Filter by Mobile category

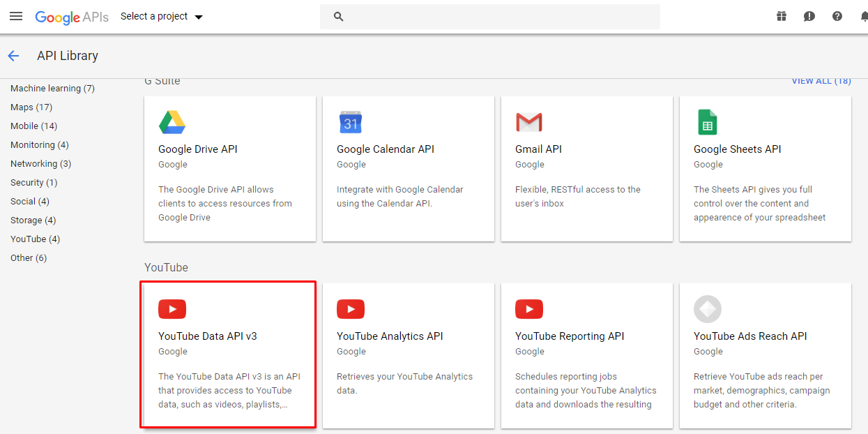pos(34,126)
